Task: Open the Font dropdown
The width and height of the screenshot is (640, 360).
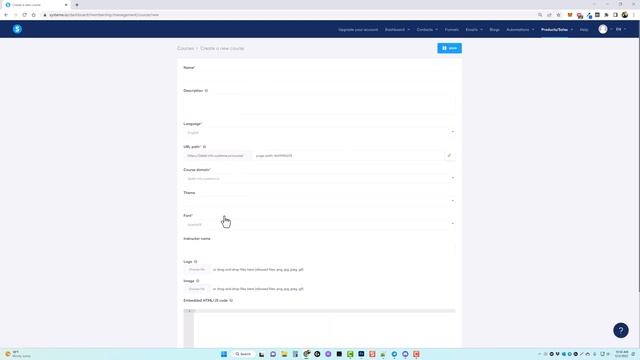Action: (320, 224)
